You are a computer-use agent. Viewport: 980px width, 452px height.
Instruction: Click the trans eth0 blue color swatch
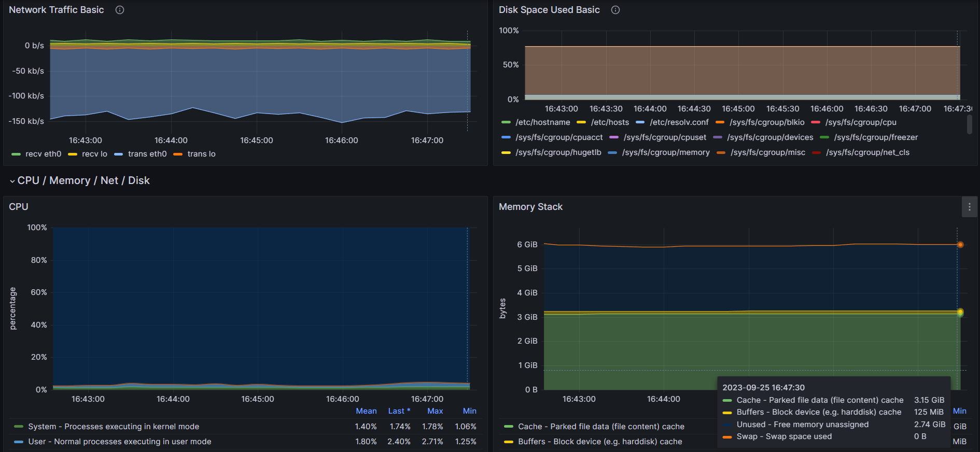click(x=119, y=154)
